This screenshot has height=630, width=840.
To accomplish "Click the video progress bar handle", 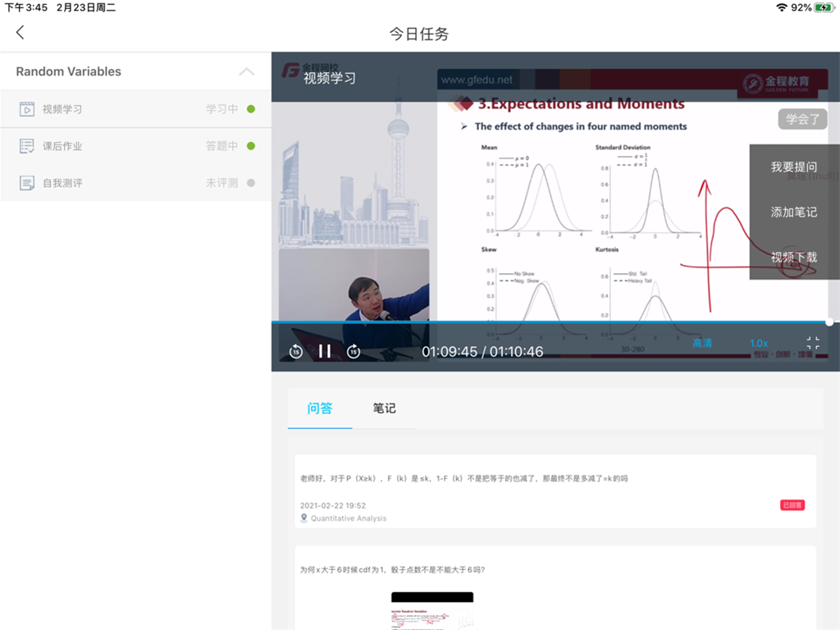I will coord(829,322).
